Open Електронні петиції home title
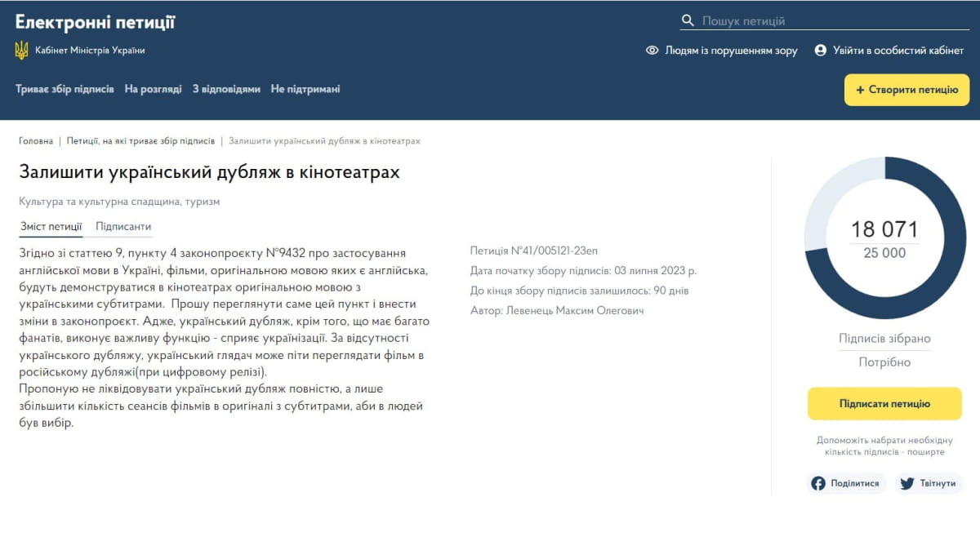 click(x=96, y=22)
